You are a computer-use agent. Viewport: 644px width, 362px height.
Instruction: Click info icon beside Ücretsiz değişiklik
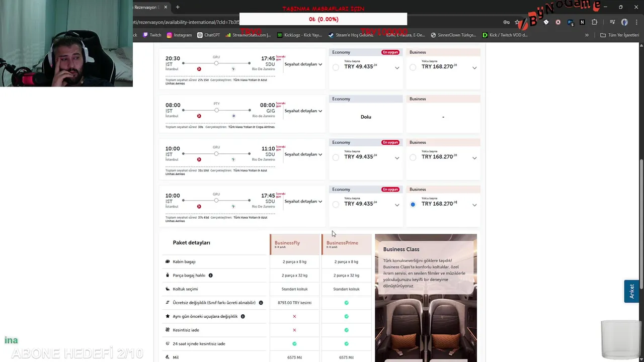click(261, 303)
